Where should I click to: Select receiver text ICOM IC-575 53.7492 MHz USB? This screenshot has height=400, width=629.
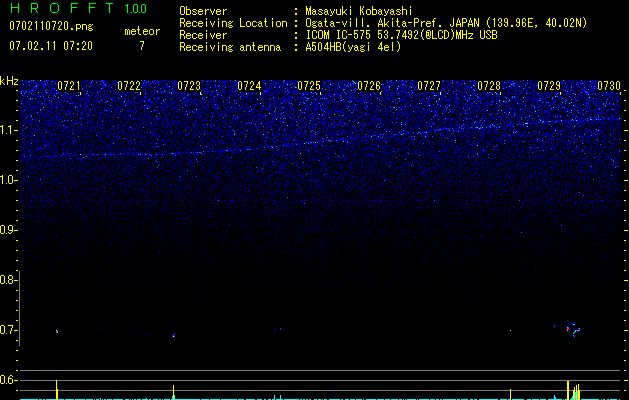click(401, 35)
